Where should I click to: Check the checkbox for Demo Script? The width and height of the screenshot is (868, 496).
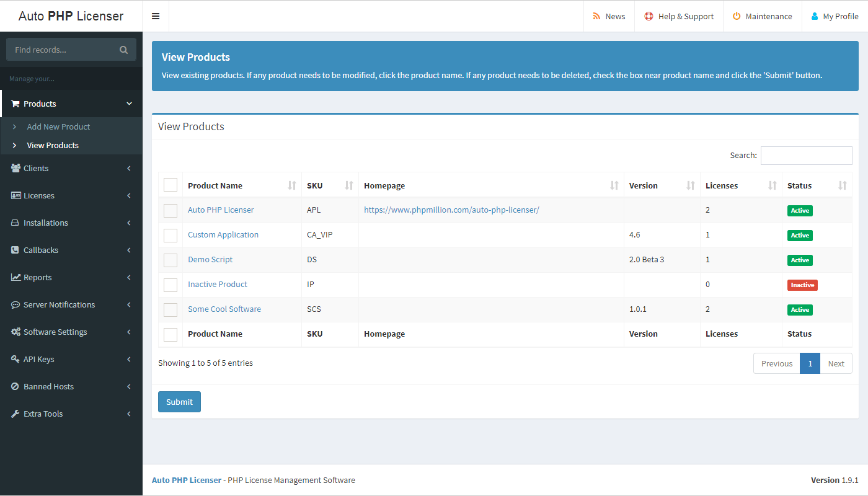click(170, 260)
